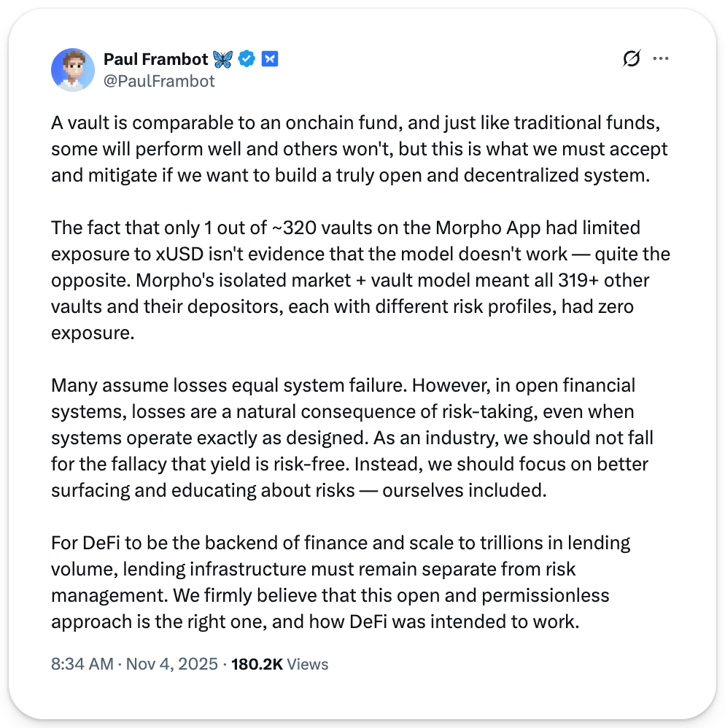Click the paragraph starting "The fact that only"
This screenshot has width=725, height=728.
click(360, 281)
